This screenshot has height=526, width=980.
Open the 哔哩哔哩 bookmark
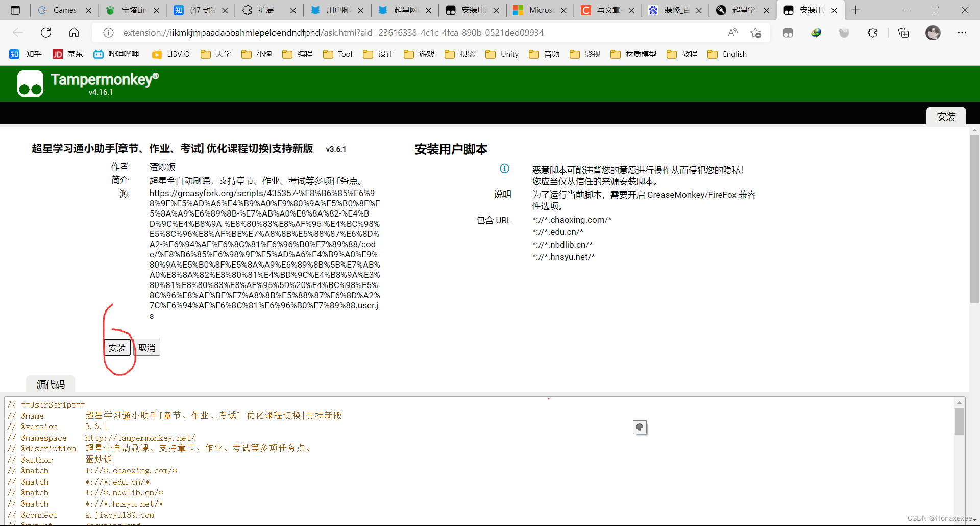(116, 54)
